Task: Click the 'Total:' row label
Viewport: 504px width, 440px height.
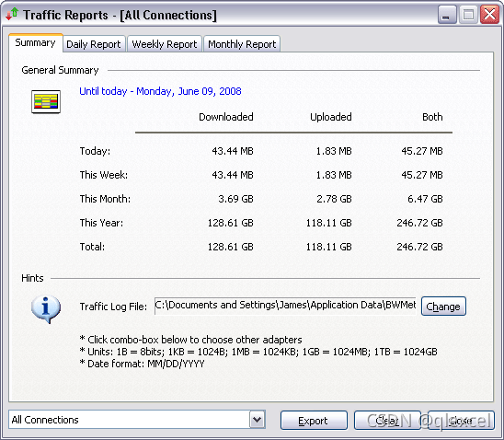Action: pyautogui.click(x=92, y=247)
